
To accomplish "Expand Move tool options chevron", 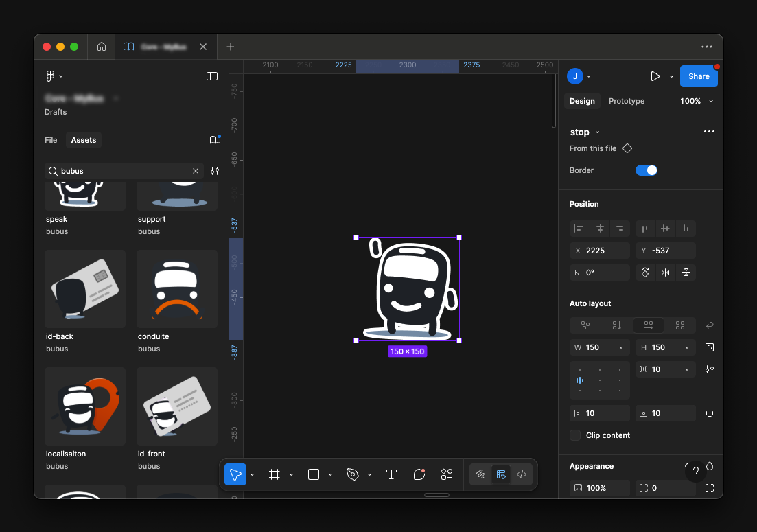I will pyautogui.click(x=252, y=474).
